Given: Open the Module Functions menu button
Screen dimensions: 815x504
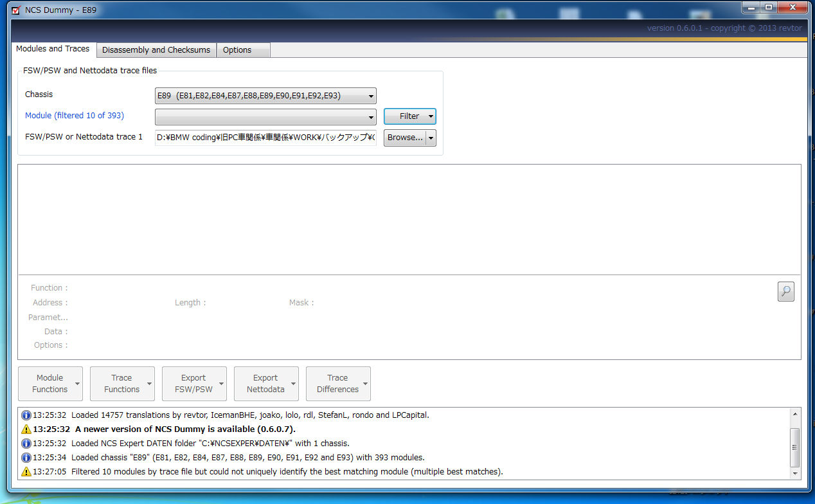Looking at the screenshot, I should point(50,384).
